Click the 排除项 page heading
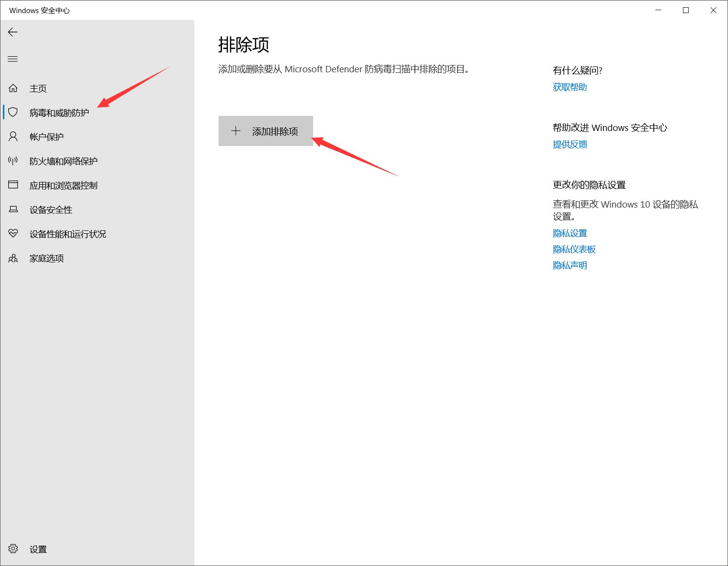This screenshot has width=728, height=566. tap(244, 45)
